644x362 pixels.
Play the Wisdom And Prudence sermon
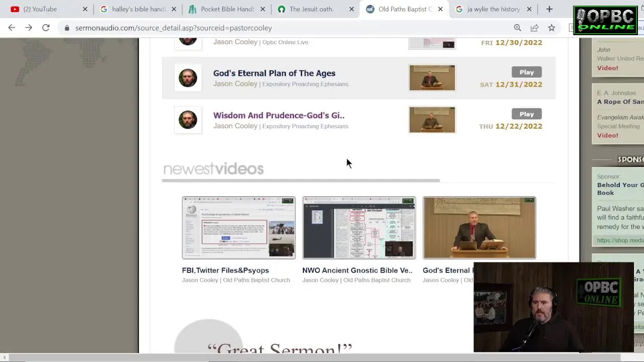click(x=527, y=114)
